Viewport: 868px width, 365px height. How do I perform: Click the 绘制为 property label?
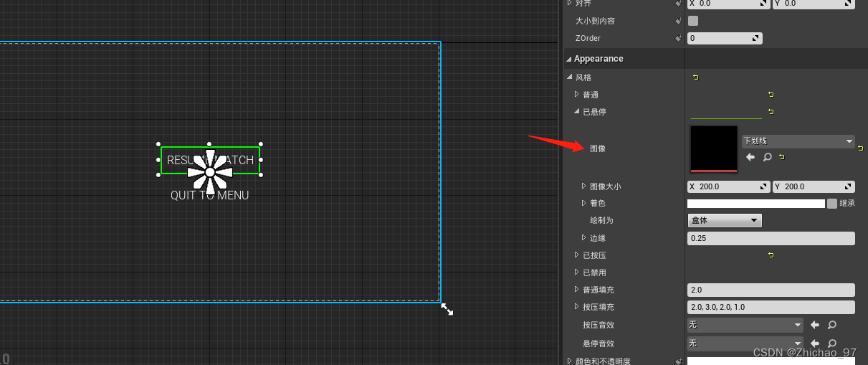click(x=601, y=220)
